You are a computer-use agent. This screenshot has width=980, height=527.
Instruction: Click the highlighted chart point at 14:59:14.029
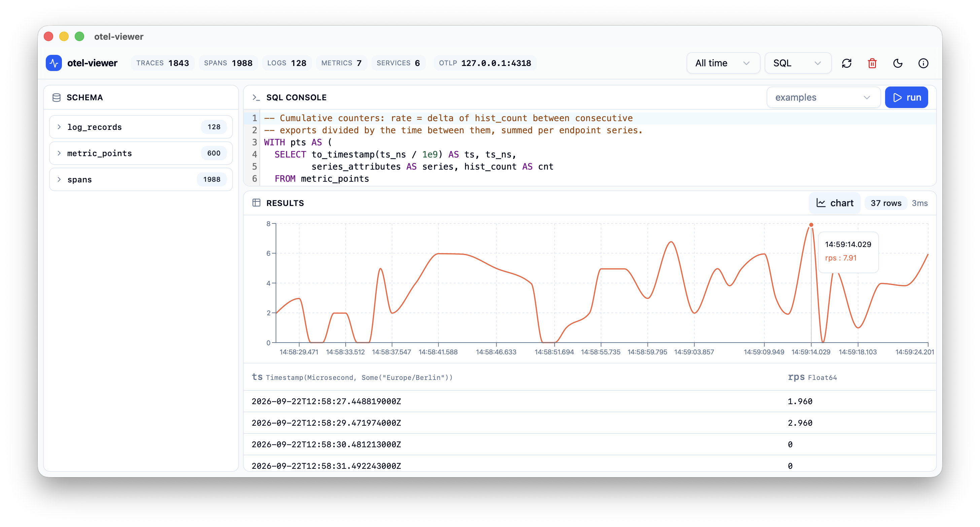pyautogui.click(x=811, y=225)
